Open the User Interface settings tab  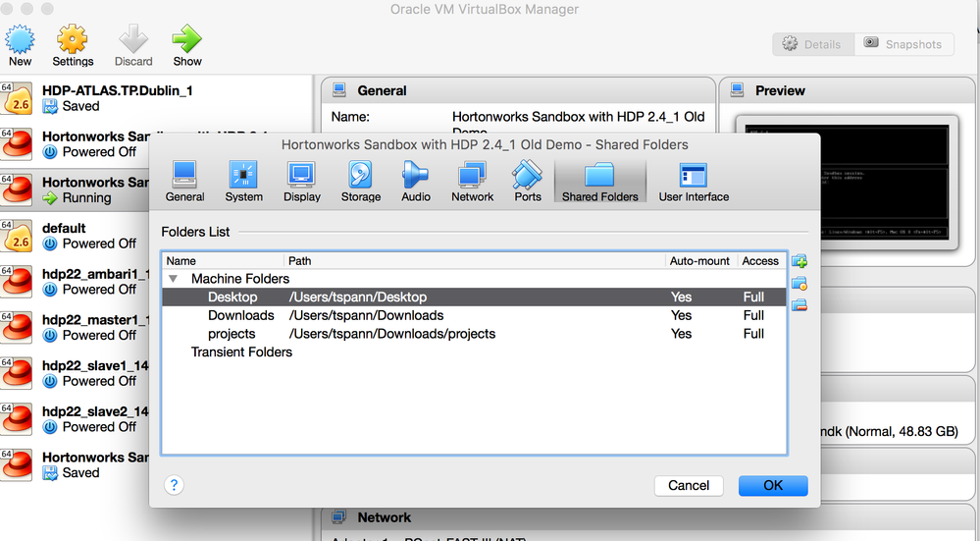[x=694, y=182]
